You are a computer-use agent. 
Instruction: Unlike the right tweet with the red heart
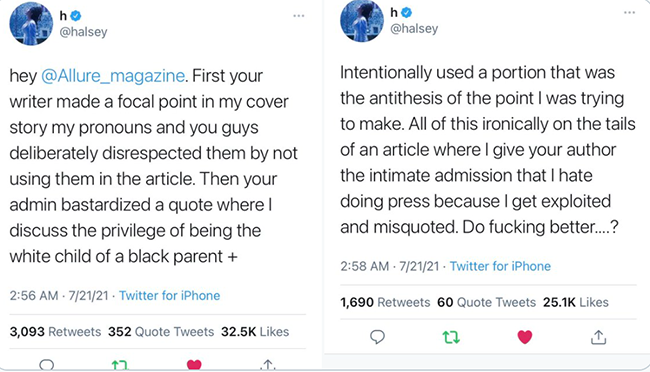coord(525,337)
